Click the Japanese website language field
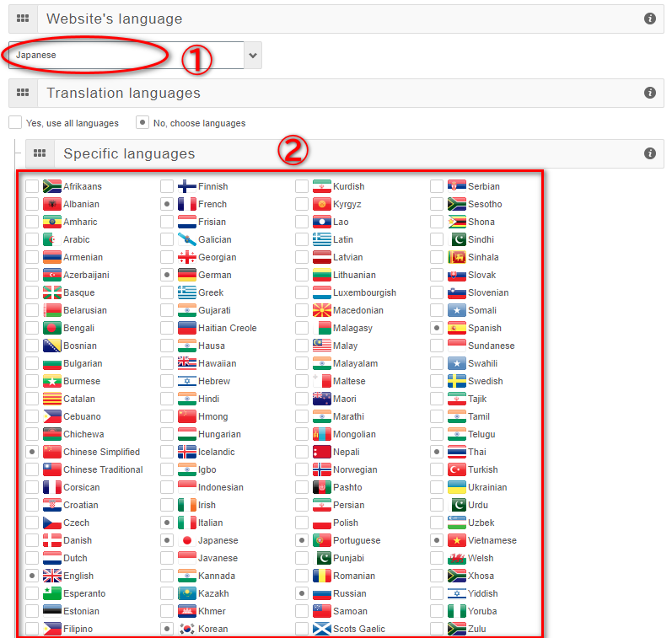Image resolution: width=672 pixels, height=638 pixels. [126, 56]
